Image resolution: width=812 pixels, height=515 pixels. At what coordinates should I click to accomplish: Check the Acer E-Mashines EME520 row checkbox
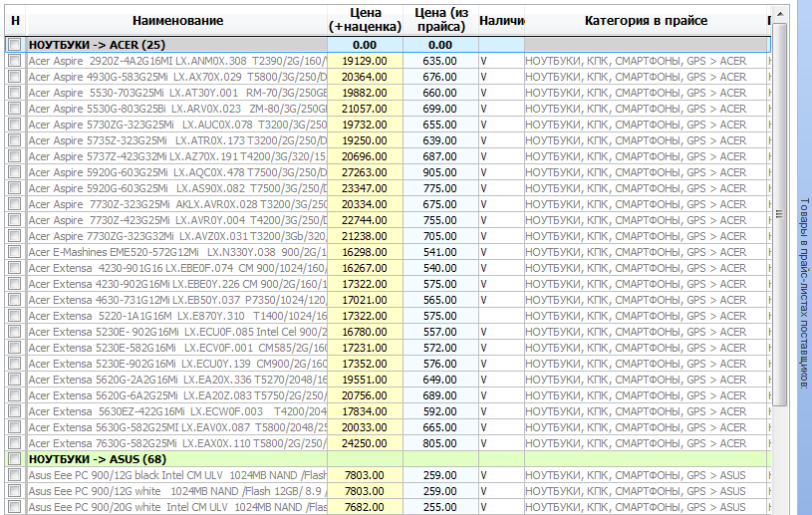15,252
